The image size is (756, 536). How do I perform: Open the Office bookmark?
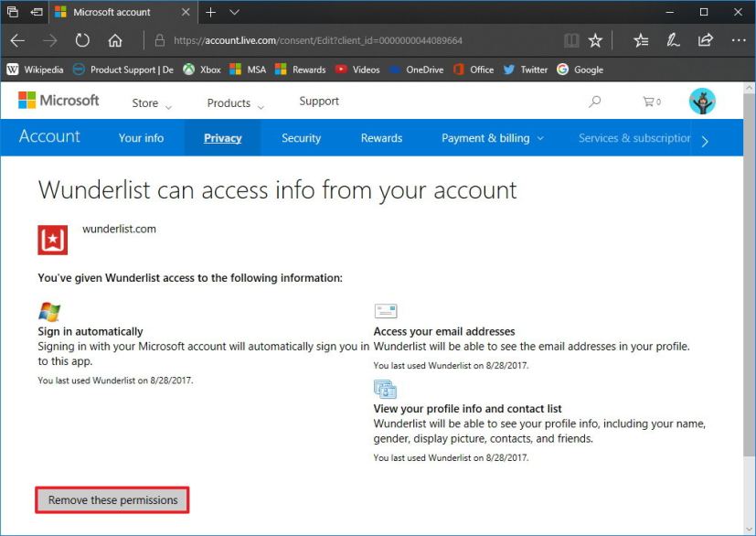tap(474, 70)
